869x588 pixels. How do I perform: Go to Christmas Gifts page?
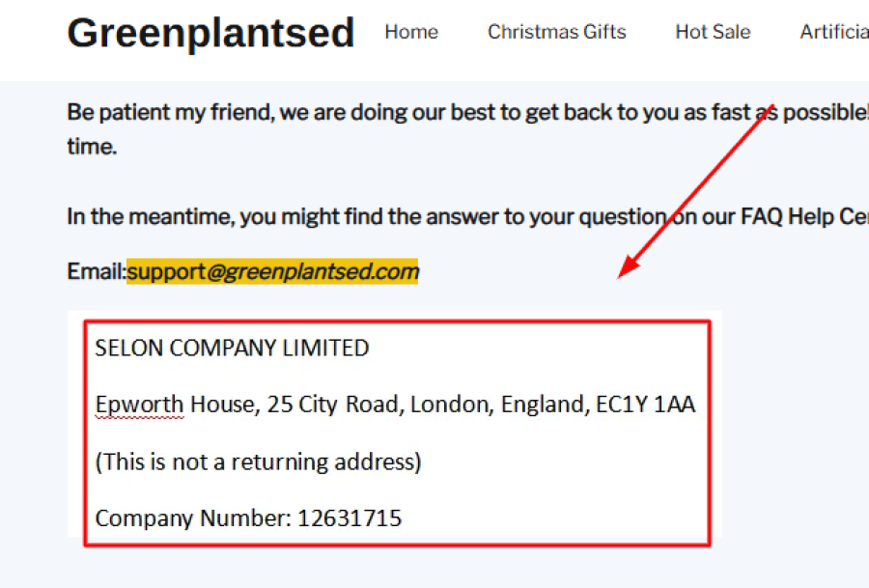(x=556, y=32)
